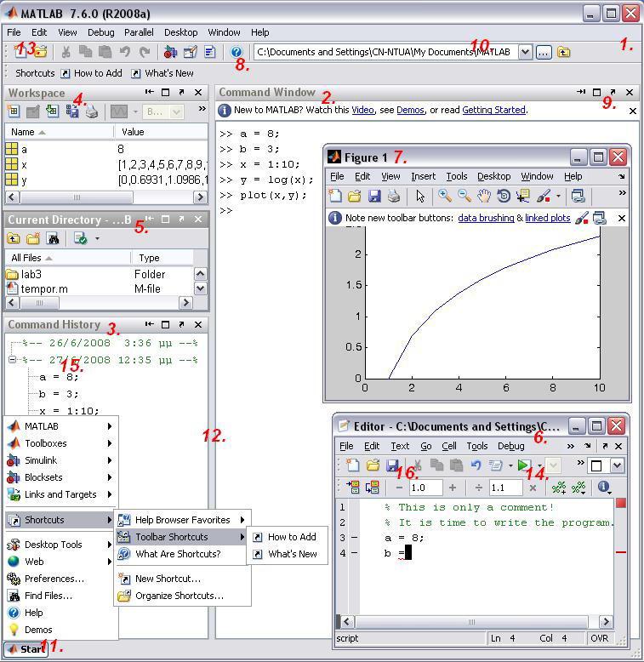This screenshot has height=662, width=644.
Task: Click the Start button
Action: 26,649
